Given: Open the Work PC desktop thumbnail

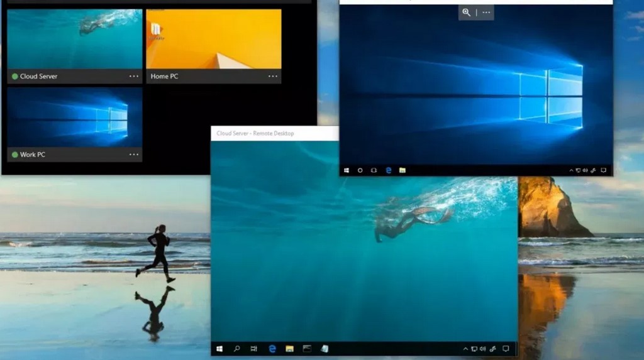Looking at the screenshot, I should point(75,117).
